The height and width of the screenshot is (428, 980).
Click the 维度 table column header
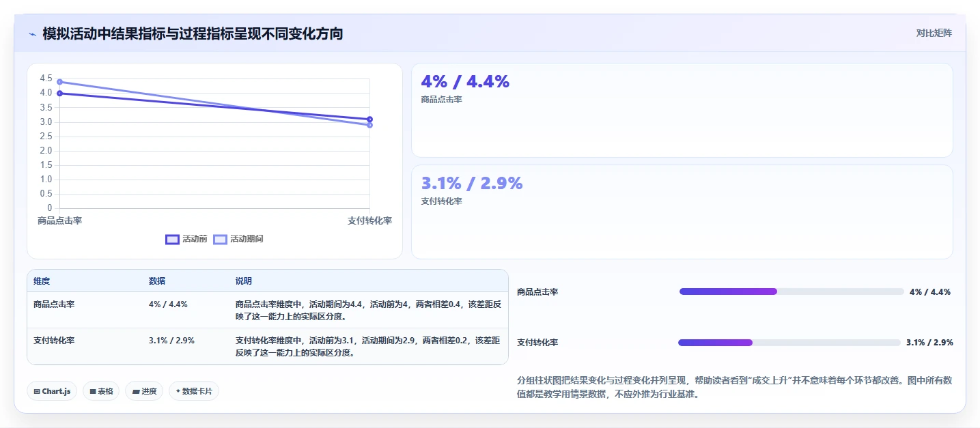pyautogui.click(x=42, y=281)
